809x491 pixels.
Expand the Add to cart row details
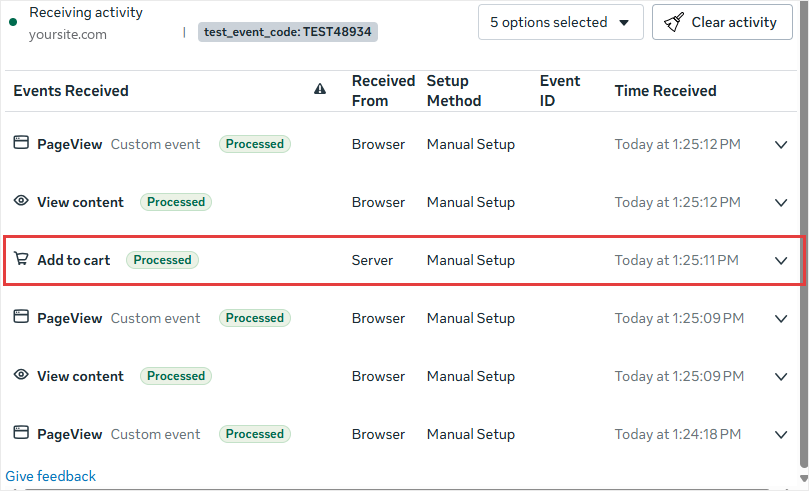click(x=781, y=261)
